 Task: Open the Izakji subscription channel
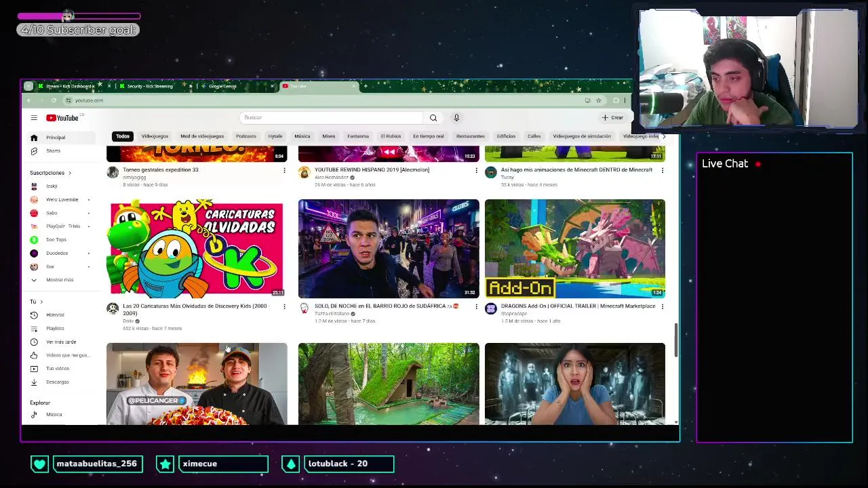60,186
